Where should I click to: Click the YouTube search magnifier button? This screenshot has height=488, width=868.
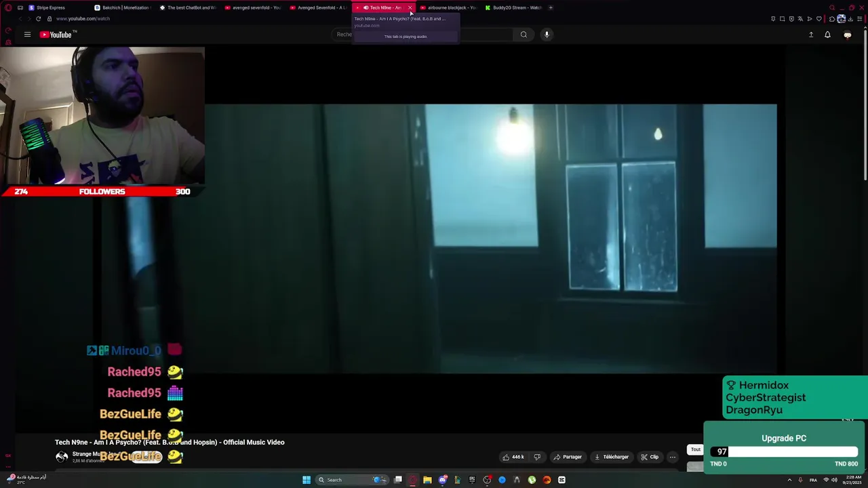(x=524, y=35)
